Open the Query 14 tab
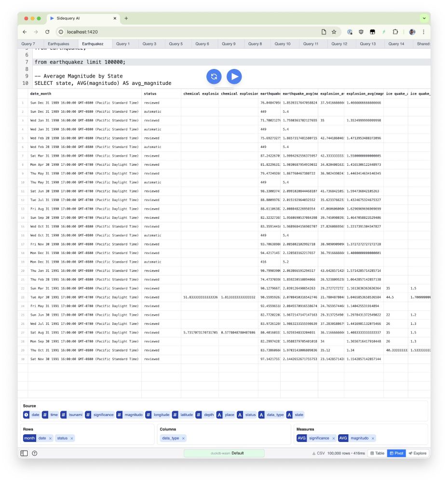 pyautogui.click(x=396, y=44)
